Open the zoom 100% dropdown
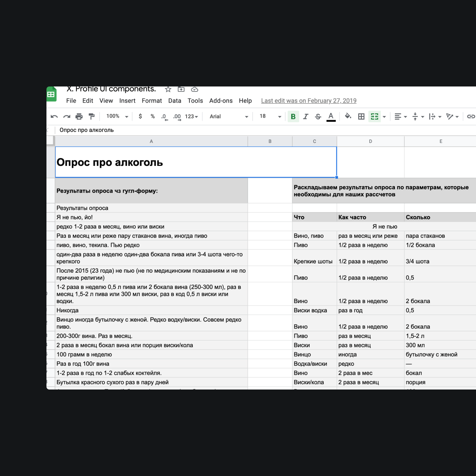 117,116
